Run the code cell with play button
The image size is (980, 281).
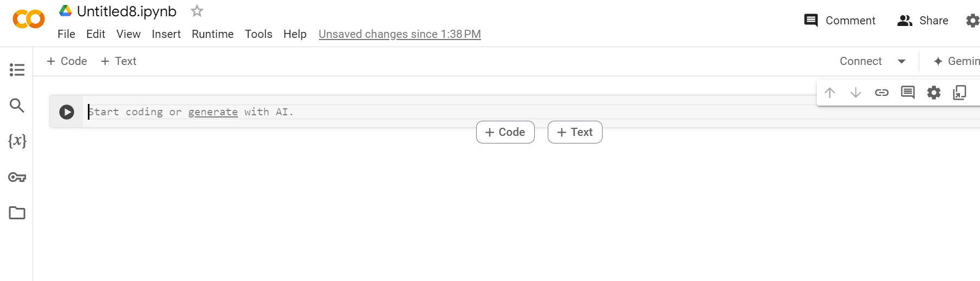[67, 112]
